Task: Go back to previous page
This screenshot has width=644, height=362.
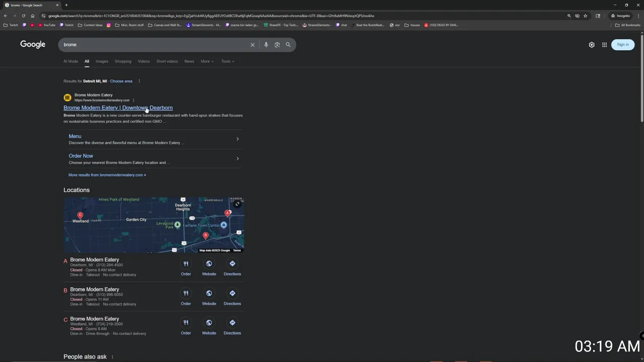Action: pos(6,16)
